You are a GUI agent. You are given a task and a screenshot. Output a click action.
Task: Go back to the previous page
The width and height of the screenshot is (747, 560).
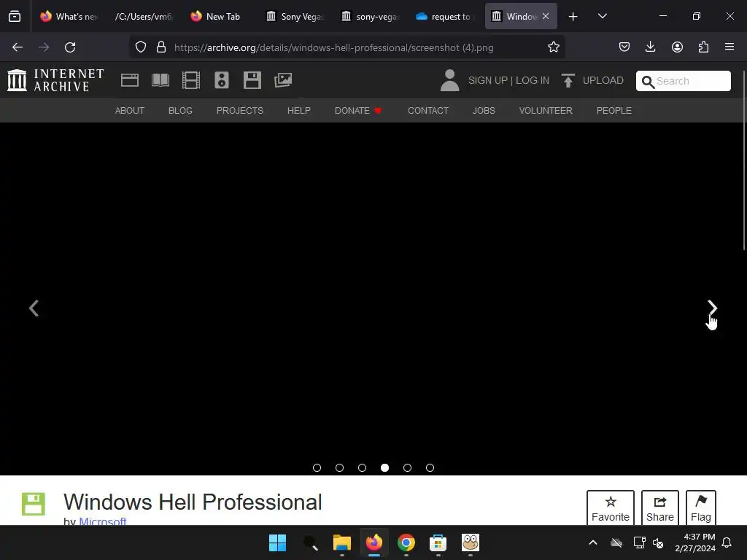coord(18,47)
